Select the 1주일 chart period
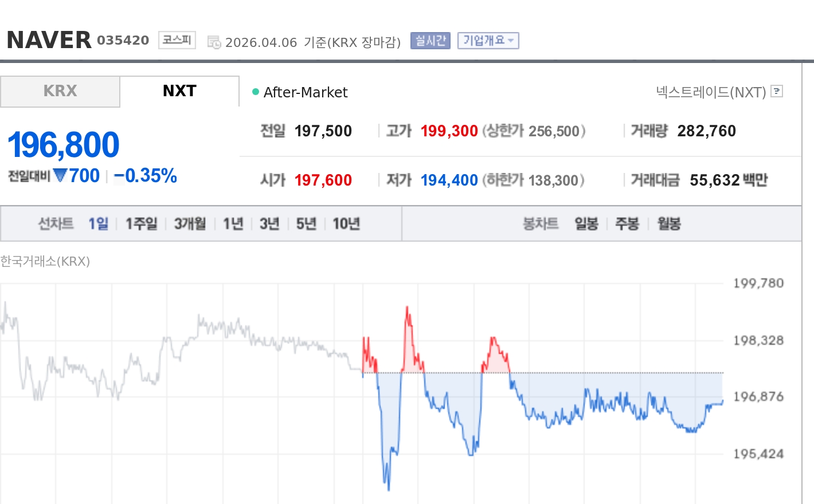The height and width of the screenshot is (504, 814). [140, 224]
